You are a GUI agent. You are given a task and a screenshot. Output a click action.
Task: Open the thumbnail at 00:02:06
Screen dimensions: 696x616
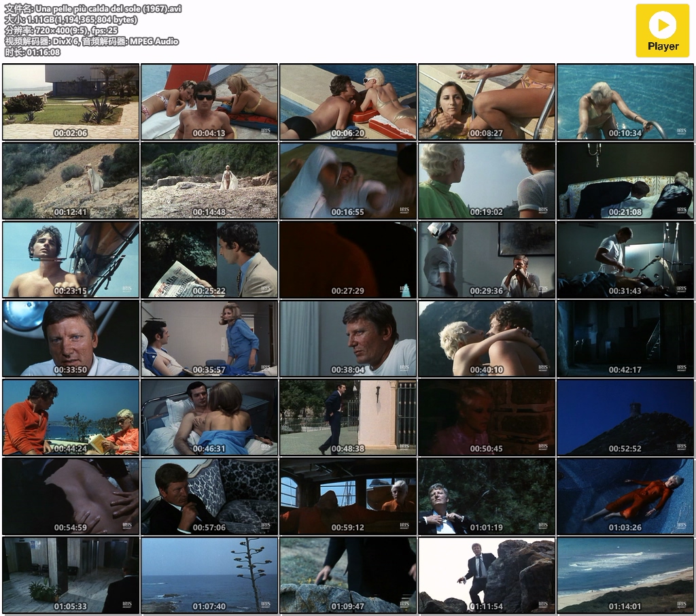tap(71, 102)
